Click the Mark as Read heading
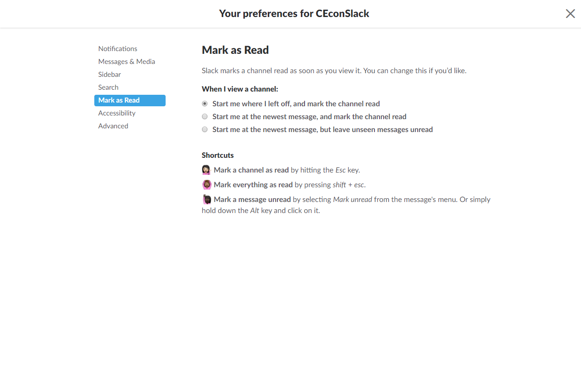581x392 pixels. point(236,50)
